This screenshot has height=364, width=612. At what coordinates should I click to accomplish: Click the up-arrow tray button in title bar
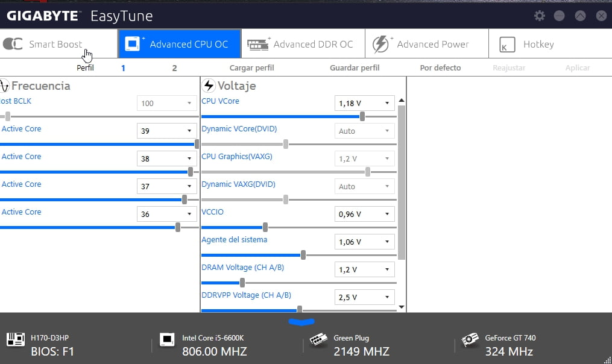point(581,16)
